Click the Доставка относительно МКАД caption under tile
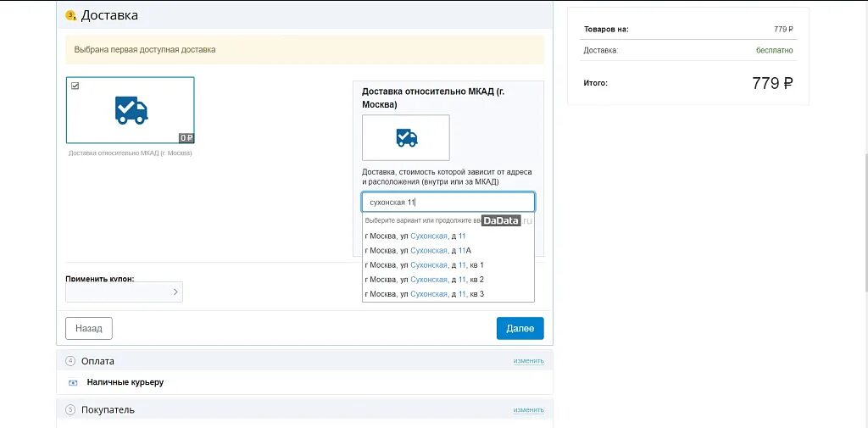Screen dimensions: 868x428 pos(130,153)
